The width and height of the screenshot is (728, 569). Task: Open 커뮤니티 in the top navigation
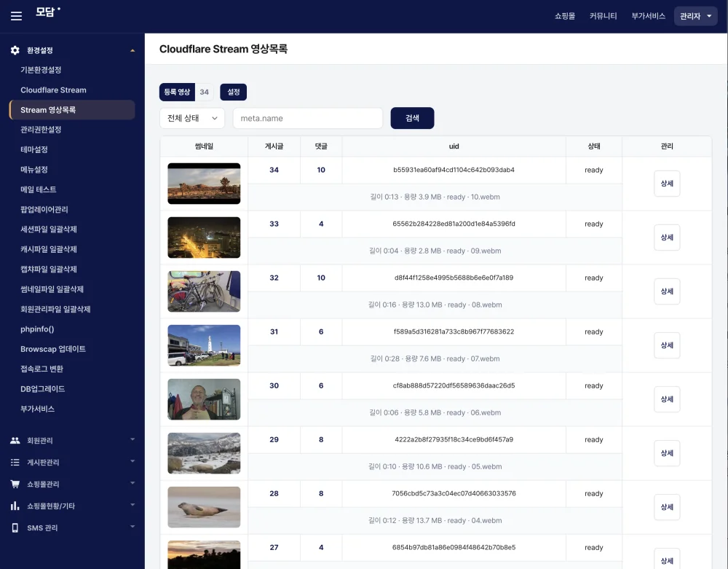(603, 16)
